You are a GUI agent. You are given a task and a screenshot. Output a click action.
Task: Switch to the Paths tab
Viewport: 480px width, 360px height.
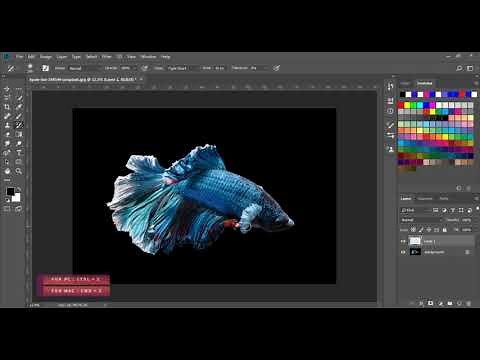tap(444, 199)
